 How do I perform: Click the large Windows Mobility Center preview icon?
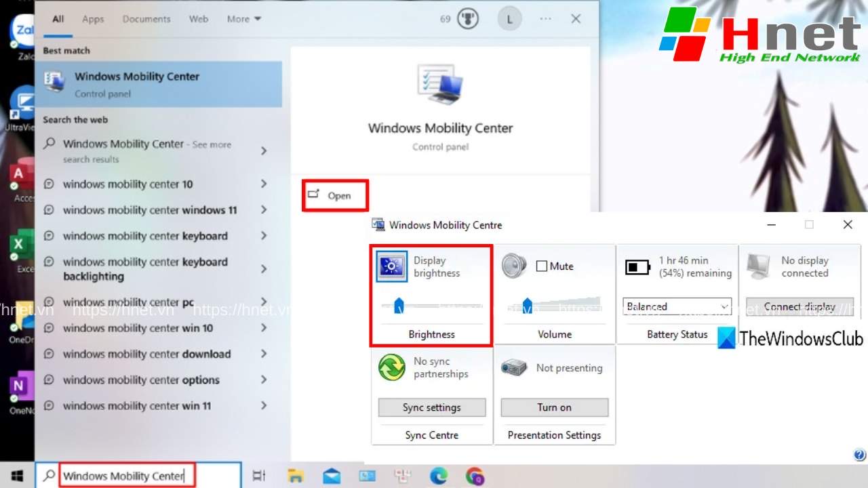(x=440, y=85)
